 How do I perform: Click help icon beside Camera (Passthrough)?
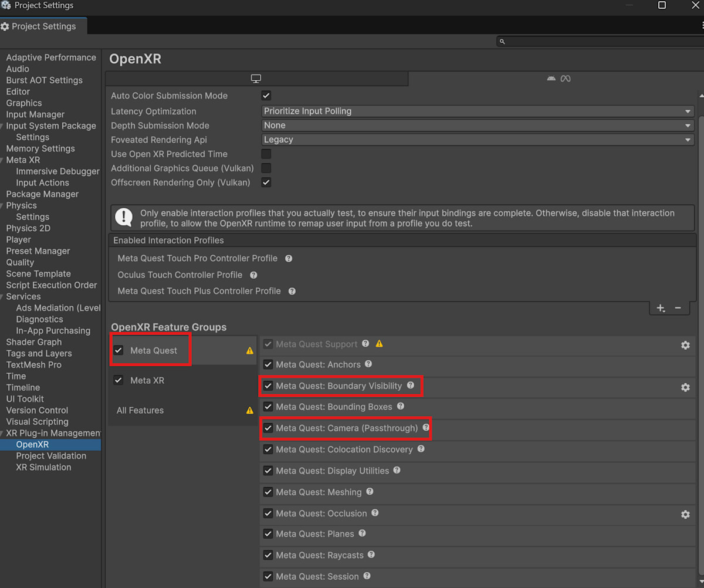coord(426,428)
